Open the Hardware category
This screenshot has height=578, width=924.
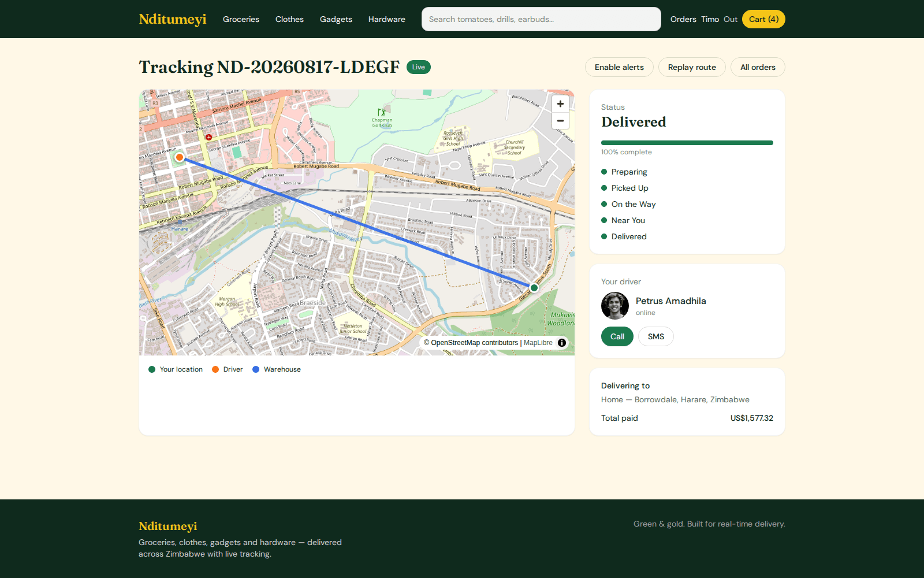click(x=387, y=19)
